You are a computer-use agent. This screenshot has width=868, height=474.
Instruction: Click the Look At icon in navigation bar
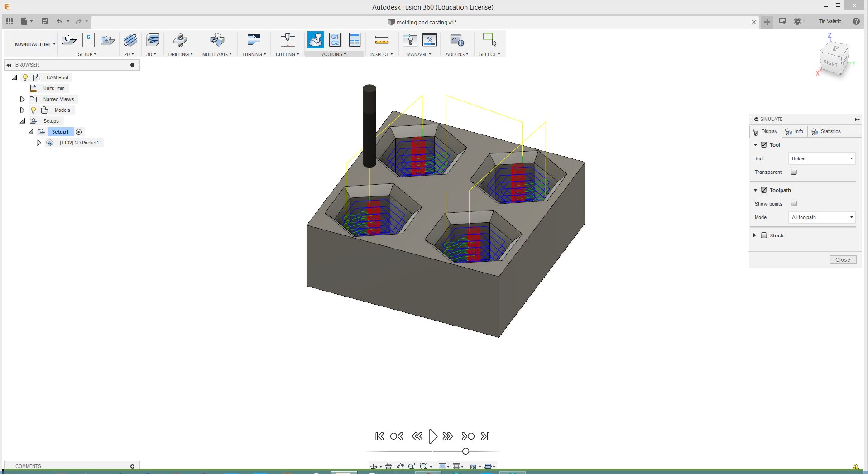point(388,466)
